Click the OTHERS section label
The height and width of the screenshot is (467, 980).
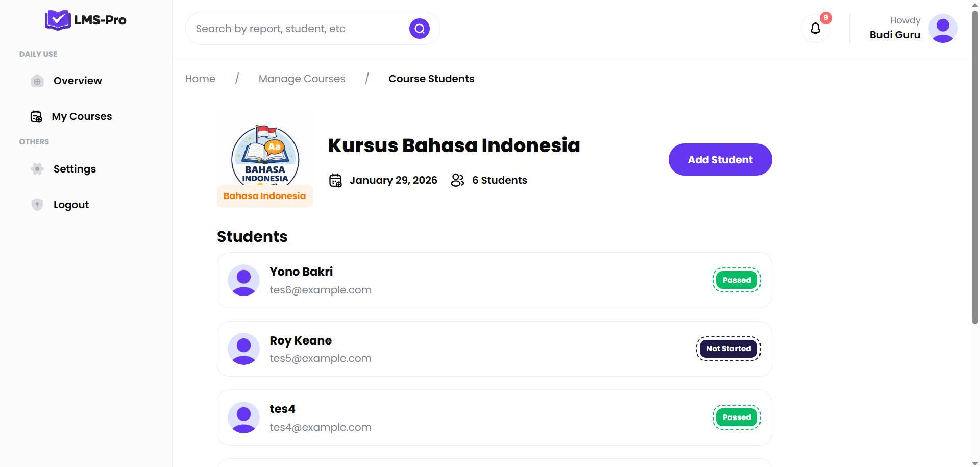click(x=34, y=142)
